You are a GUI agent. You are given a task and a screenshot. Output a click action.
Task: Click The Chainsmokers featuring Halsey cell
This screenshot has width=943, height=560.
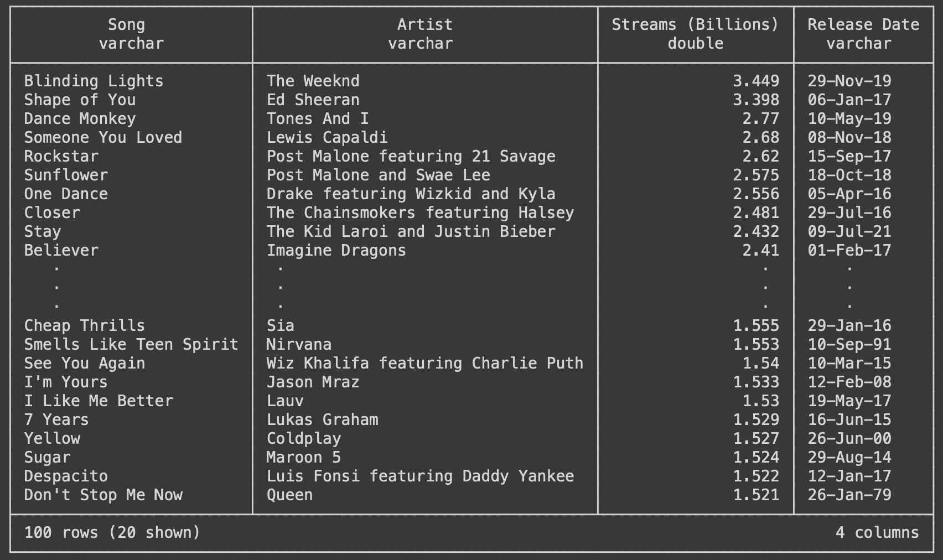(x=420, y=213)
